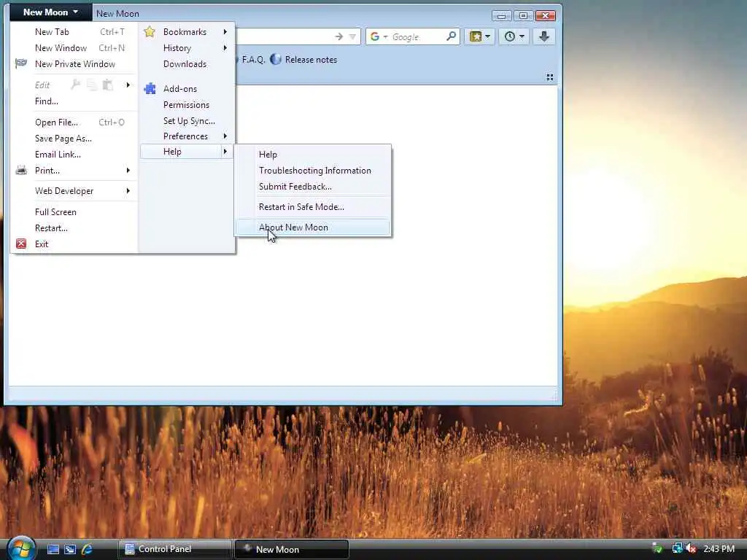Click the private window mask icon
747x560 pixels.
click(x=21, y=63)
